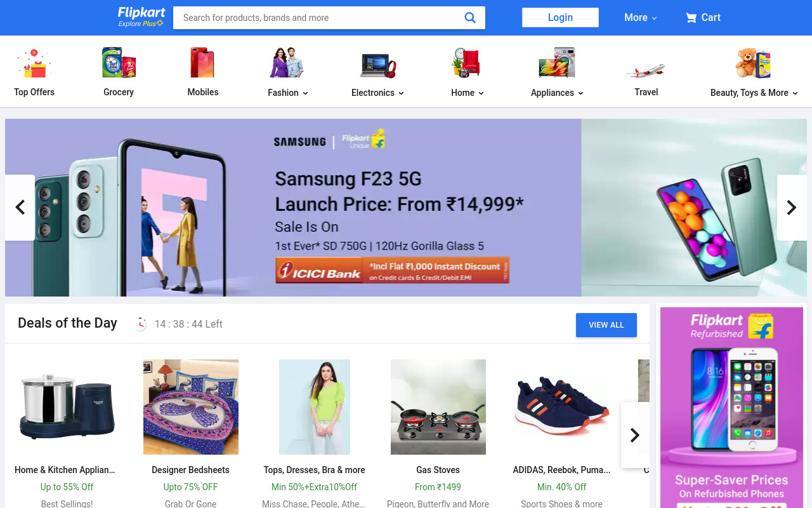This screenshot has width=812, height=508.
Task: Open the Gas Stoves deal thumbnail
Action: click(x=438, y=407)
